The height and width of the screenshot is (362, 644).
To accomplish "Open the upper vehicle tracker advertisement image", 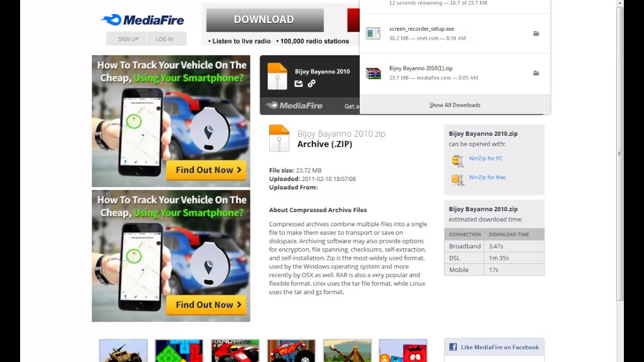I will click(171, 121).
